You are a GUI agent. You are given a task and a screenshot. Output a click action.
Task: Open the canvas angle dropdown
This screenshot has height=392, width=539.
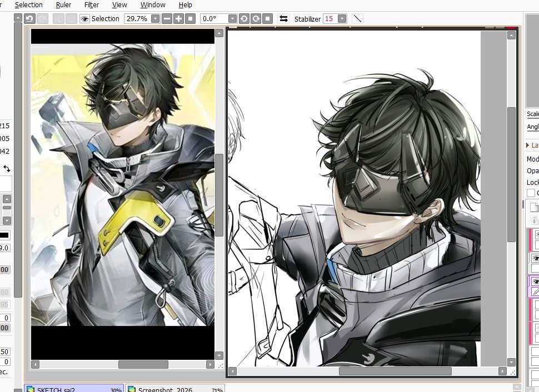(x=232, y=18)
